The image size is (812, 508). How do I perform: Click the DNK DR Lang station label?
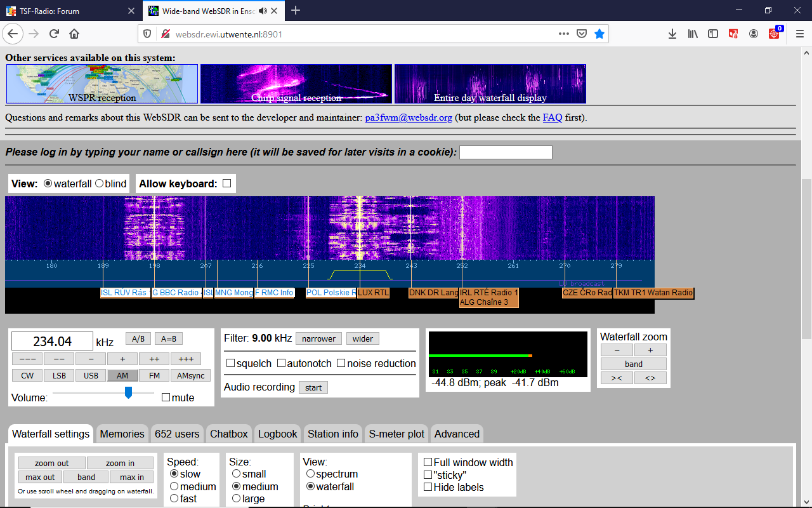pyautogui.click(x=433, y=293)
